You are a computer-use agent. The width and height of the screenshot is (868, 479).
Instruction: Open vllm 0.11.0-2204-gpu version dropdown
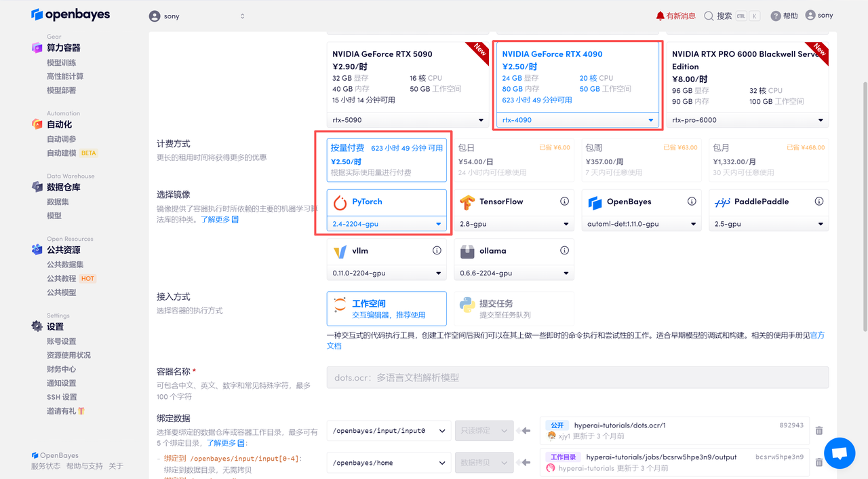[387, 273]
